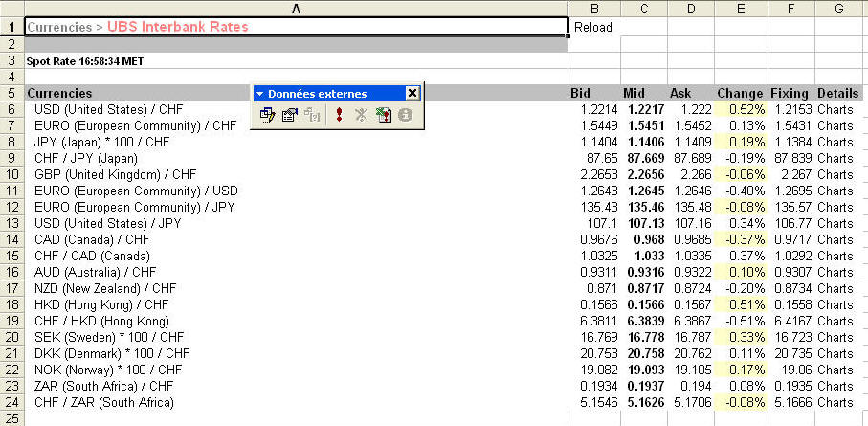Open Data Range Properties icon
The width and height of the screenshot is (868, 426).
click(290, 115)
